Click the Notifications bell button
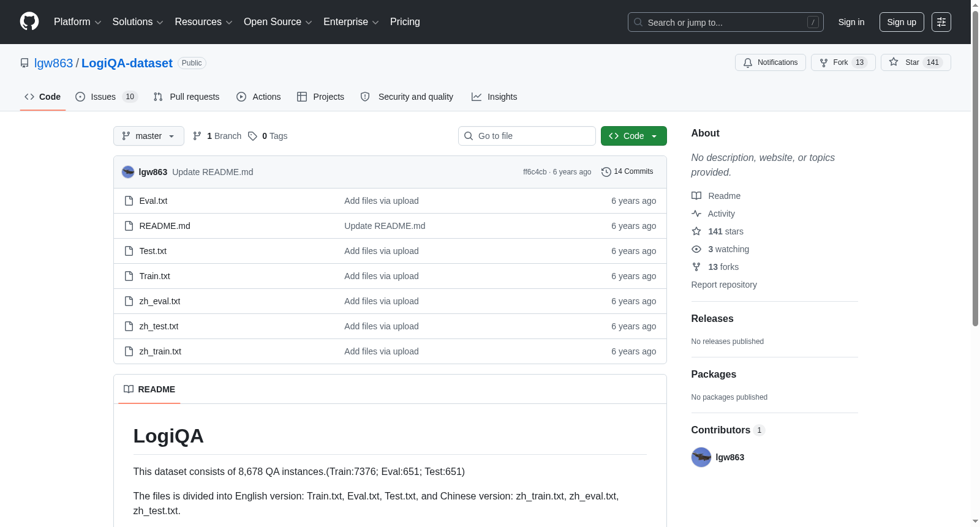The image size is (980, 527). pyautogui.click(x=771, y=62)
